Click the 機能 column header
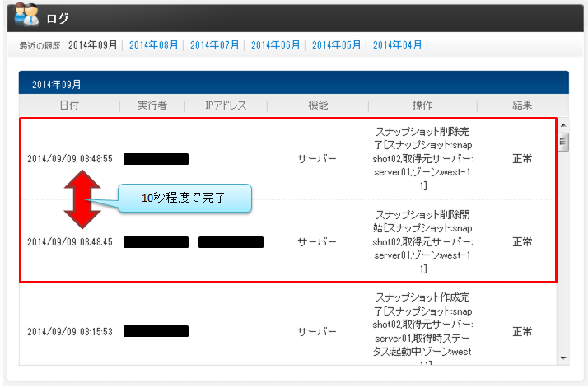588x388 pixels. (x=318, y=105)
